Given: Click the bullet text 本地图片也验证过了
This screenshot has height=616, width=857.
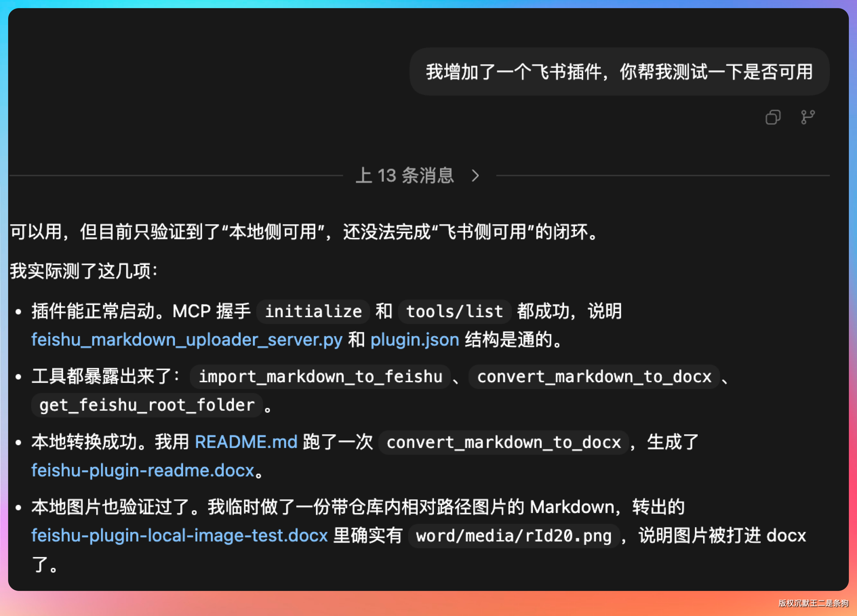Looking at the screenshot, I should click(x=113, y=507).
